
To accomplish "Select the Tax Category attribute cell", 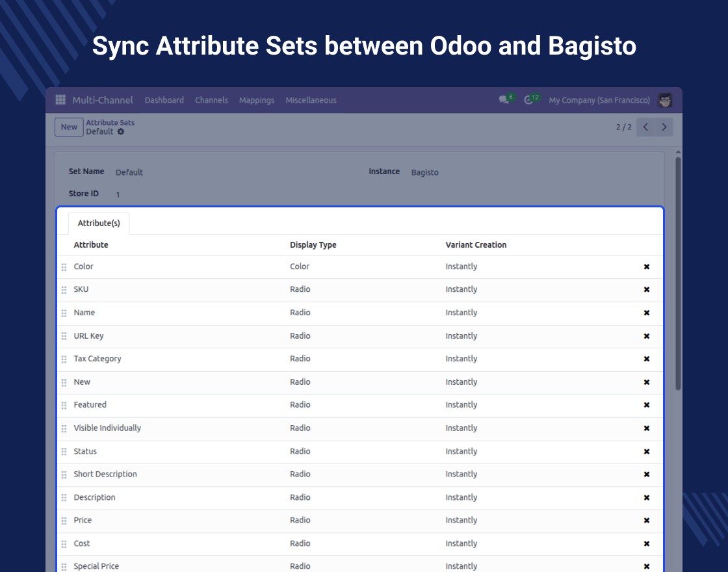I will pyautogui.click(x=97, y=359).
